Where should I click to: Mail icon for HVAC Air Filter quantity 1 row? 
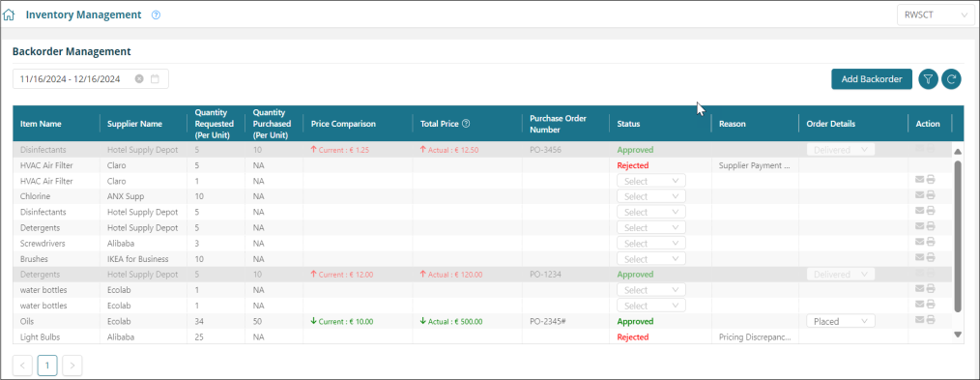(919, 180)
